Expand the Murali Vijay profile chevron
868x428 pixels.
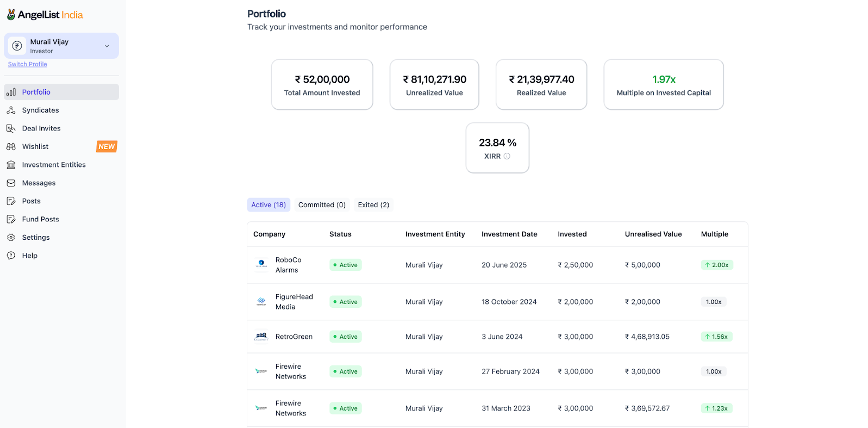click(x=107, y=46)
